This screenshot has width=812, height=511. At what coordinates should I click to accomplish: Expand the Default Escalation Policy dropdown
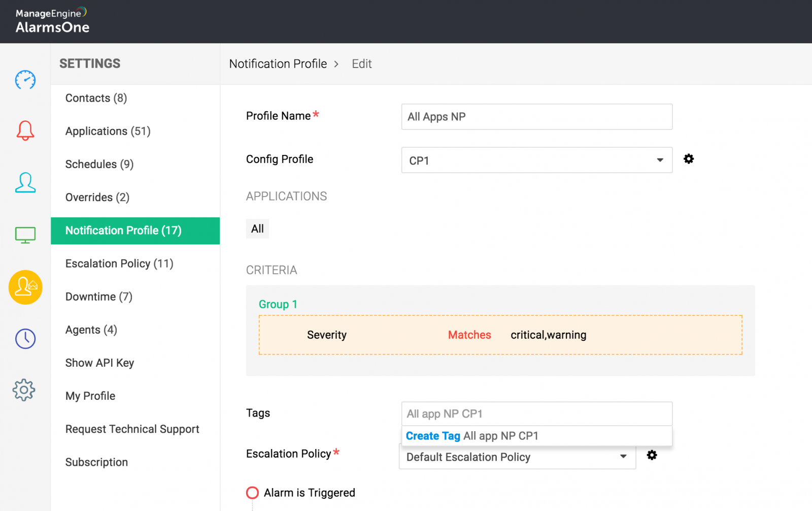(518, 457)
